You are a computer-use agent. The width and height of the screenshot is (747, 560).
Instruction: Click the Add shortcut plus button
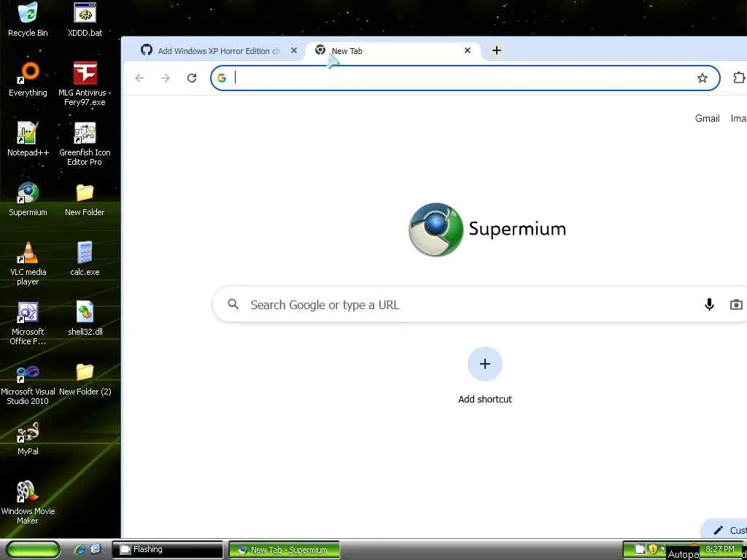click(x=485, y=364)
